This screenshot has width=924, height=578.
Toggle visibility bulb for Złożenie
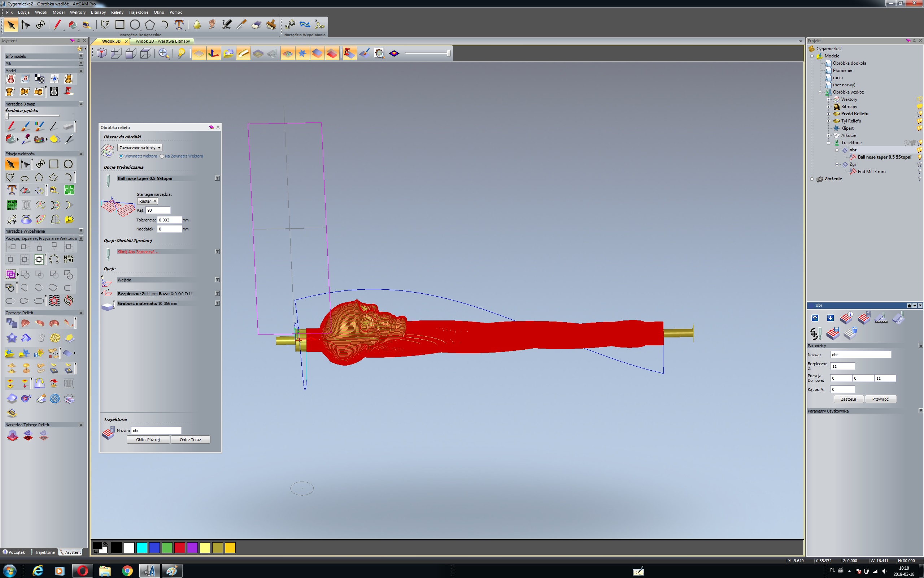coord(919,179)
